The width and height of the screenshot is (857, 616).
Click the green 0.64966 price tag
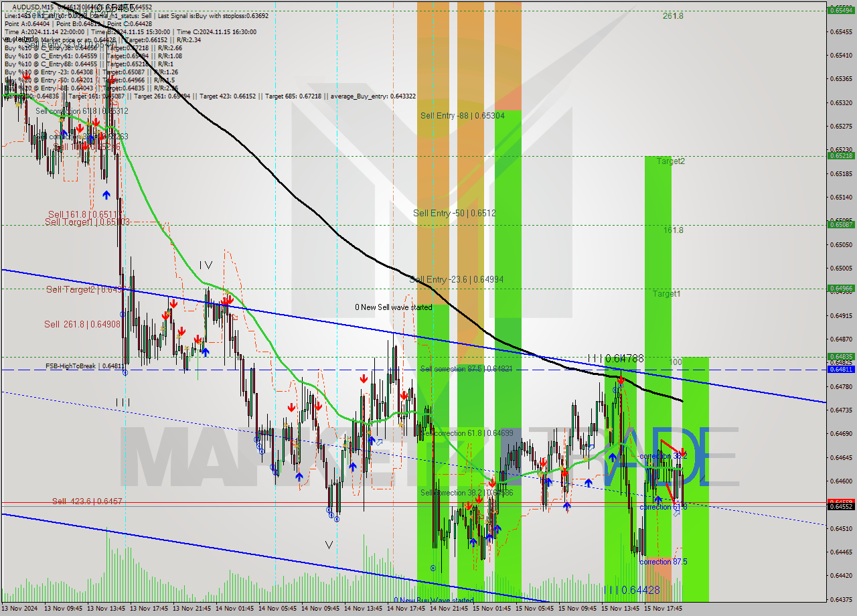pos(840,288)
